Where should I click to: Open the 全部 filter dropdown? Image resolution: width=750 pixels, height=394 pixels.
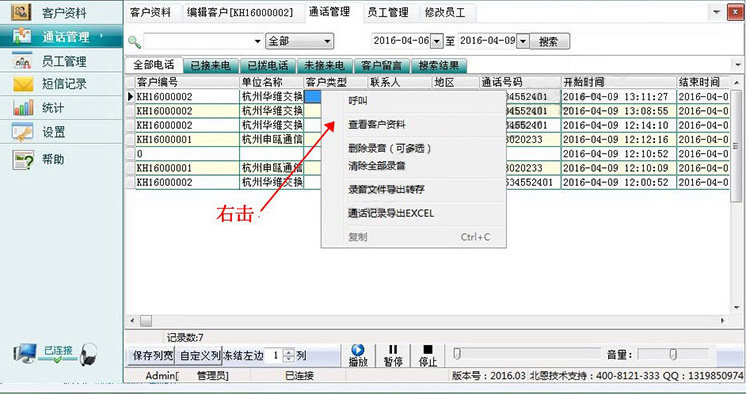[x=327, y=41]
